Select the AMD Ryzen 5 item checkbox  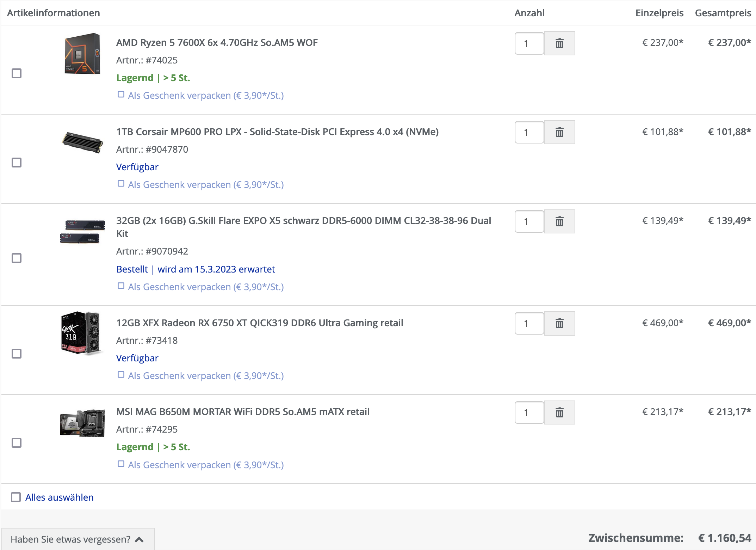click(17, 74)
